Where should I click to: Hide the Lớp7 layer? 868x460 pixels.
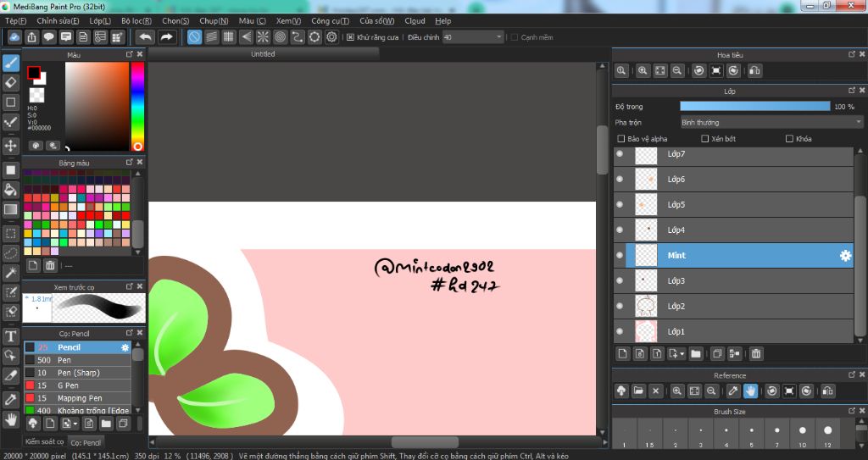point(620,154)
